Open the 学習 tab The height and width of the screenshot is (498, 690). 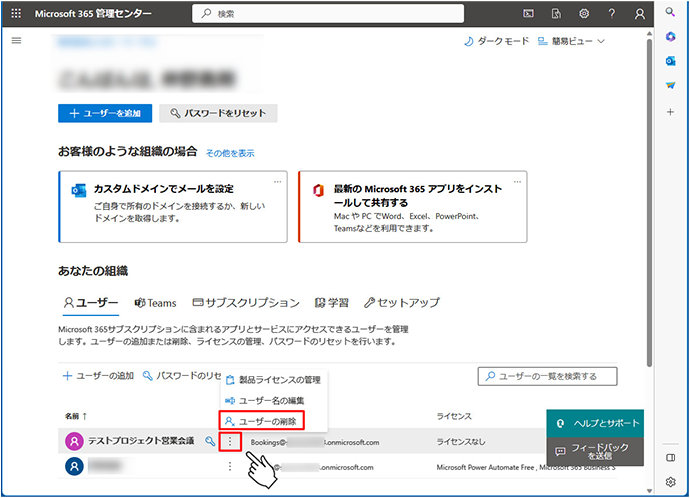coord(332,303)
